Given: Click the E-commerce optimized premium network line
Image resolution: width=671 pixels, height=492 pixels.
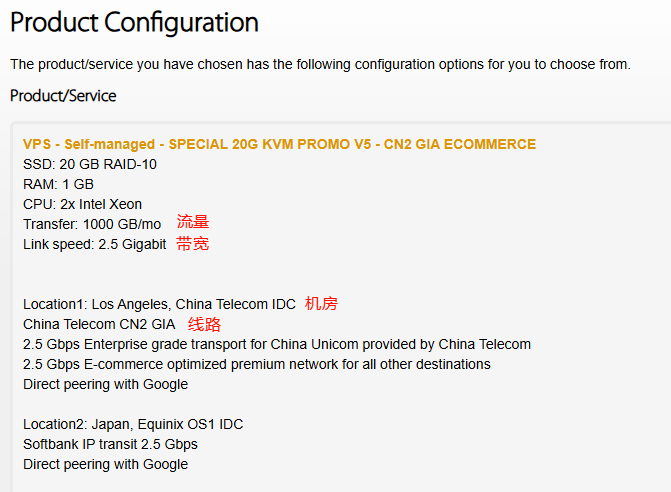Looking at the screenshot, I should pyautogui.click(x=257, y=364).
